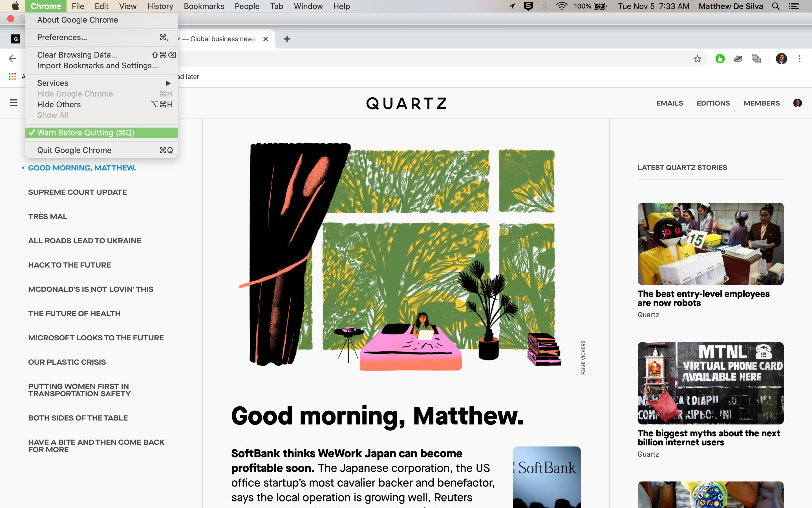The image size is (812, 508).
Task: Open the Window menu
Action: tap(308, 6)
